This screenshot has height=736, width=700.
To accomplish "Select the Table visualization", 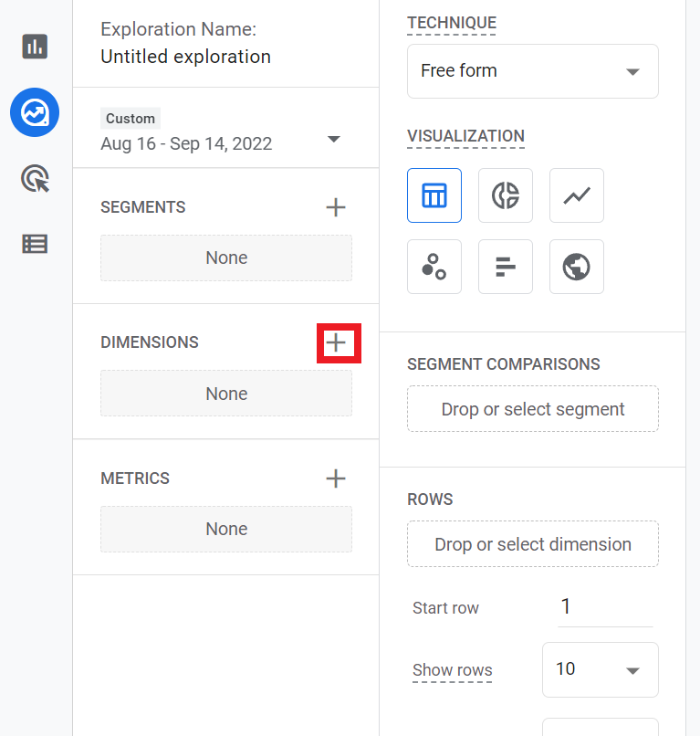I will pyautogui.click(x=434, y=195).
